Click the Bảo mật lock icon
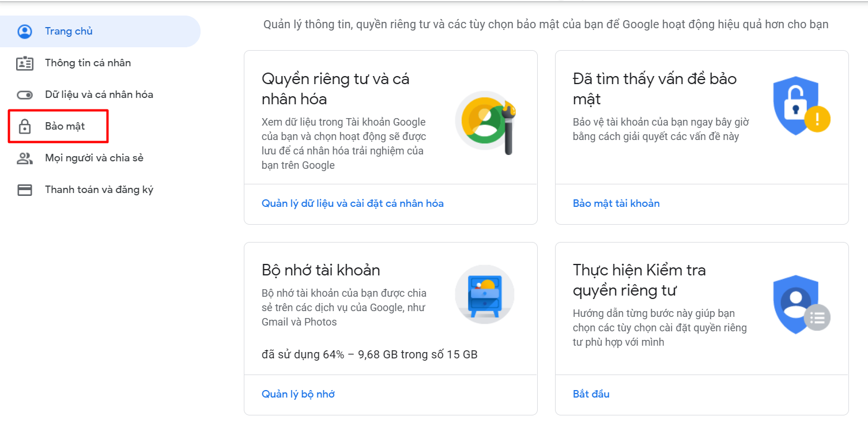 coord(25,127)
